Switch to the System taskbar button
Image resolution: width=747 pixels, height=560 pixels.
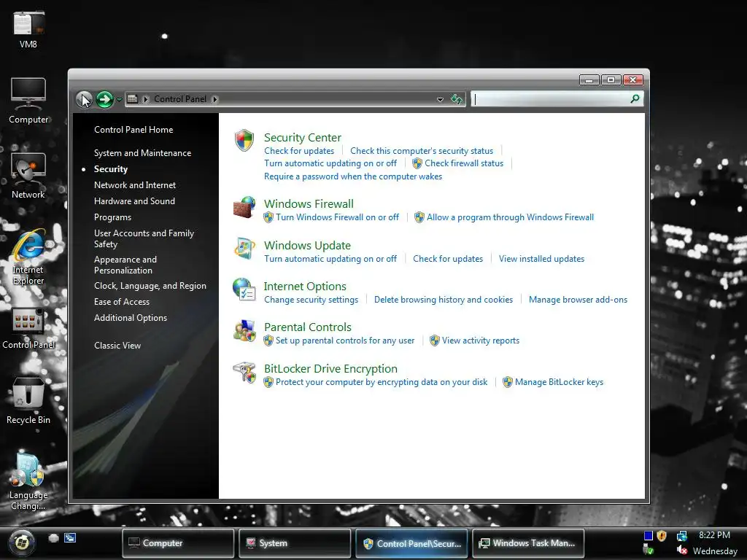point(295,542)
